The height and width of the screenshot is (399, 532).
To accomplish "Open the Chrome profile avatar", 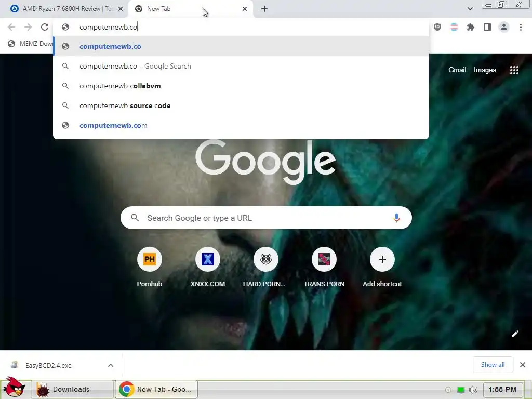I will 504,27.
